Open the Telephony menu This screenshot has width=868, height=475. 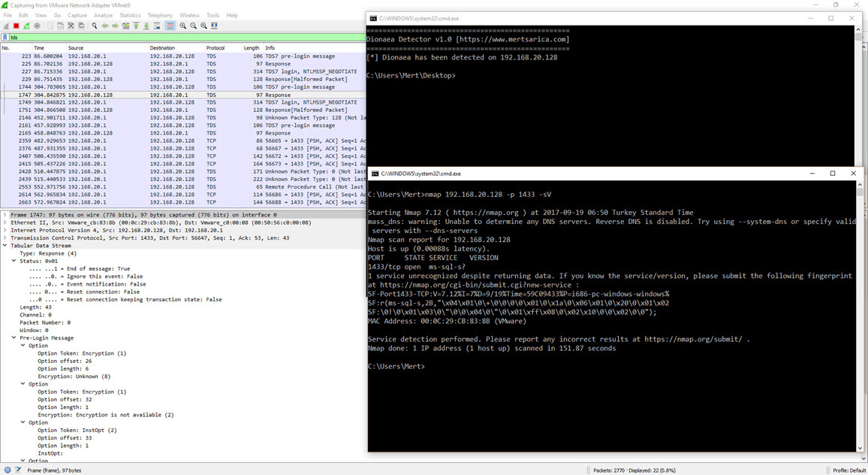click(x=160, y=16)
